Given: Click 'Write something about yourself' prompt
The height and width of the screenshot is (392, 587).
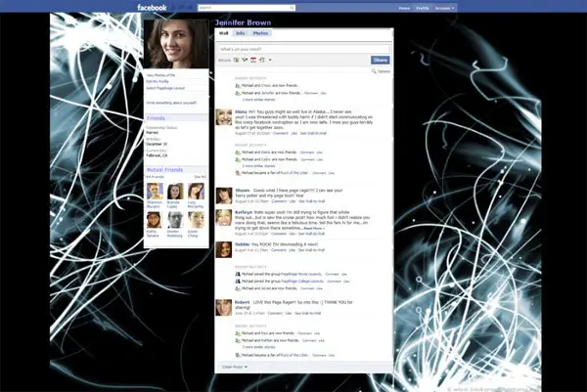Looking at the screenshot, I should pyautogui.click(x=171, y=103).
